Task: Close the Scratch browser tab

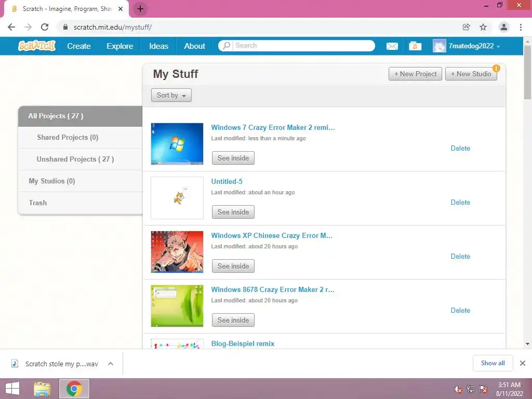Action: click(121, 9)
